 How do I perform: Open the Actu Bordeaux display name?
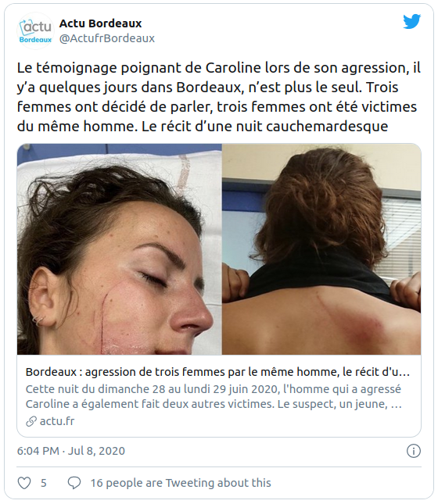click(100, 23)
